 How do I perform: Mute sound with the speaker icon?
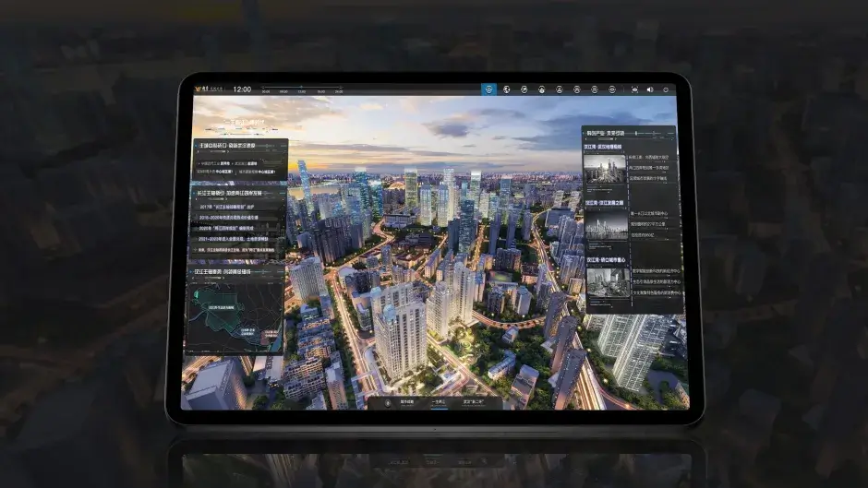[650, 89]
